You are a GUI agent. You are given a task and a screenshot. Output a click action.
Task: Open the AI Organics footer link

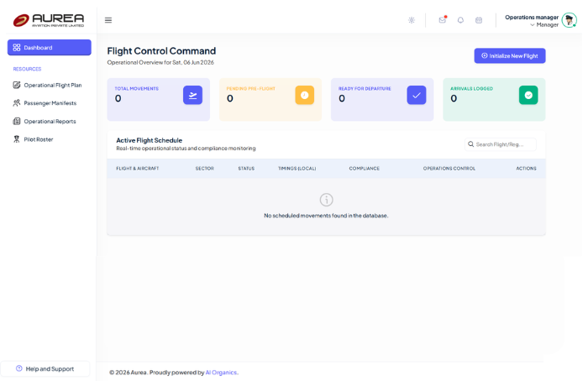point(221,373)
